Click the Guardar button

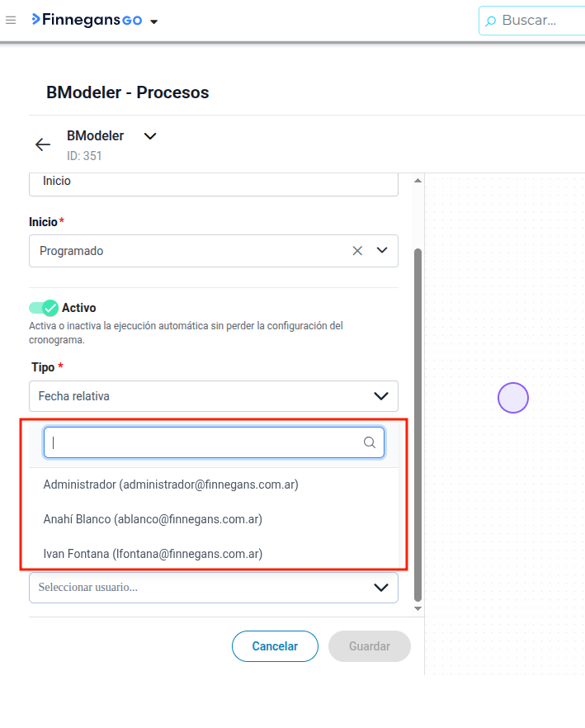point(370,646)
